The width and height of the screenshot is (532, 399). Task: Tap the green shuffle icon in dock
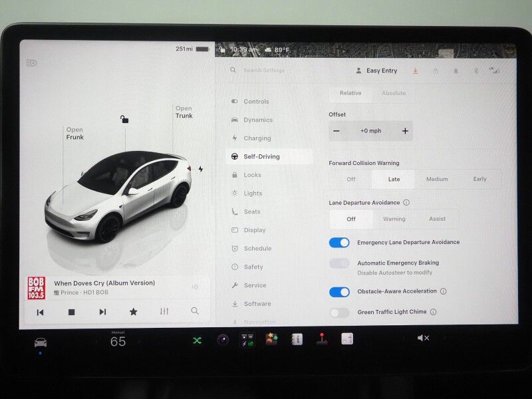click(x=197, y=340)
